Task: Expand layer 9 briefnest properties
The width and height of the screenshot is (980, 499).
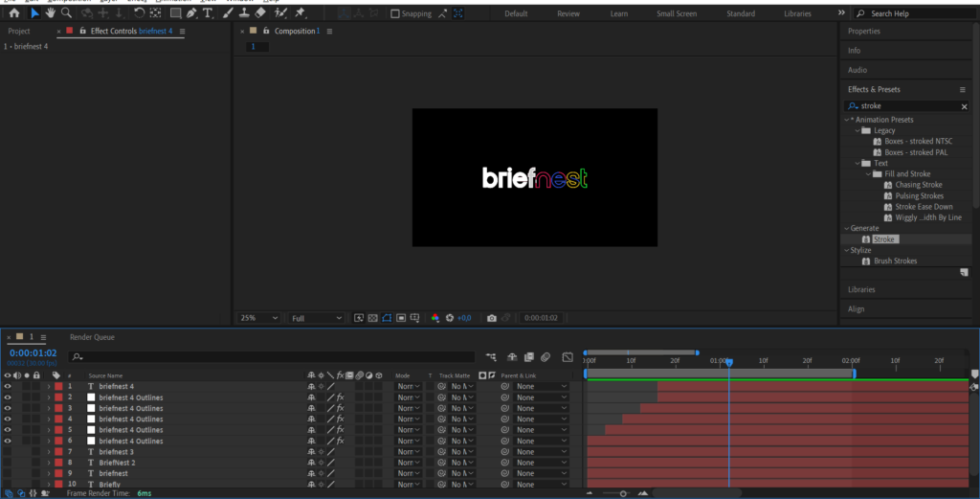Action: [49, 473]
